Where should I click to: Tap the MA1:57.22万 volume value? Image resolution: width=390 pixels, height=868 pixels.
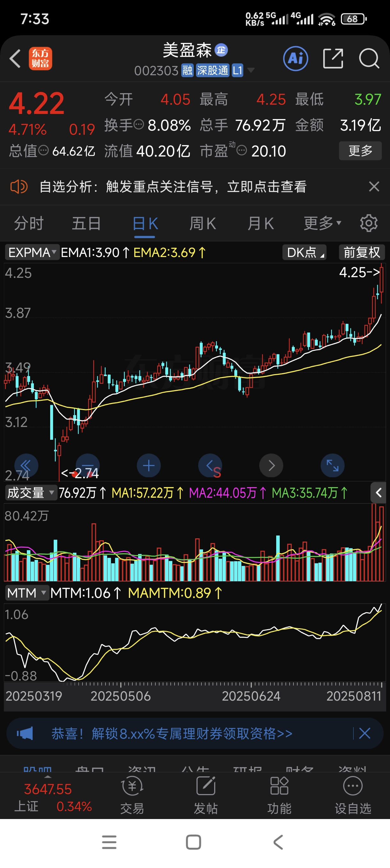147,493
